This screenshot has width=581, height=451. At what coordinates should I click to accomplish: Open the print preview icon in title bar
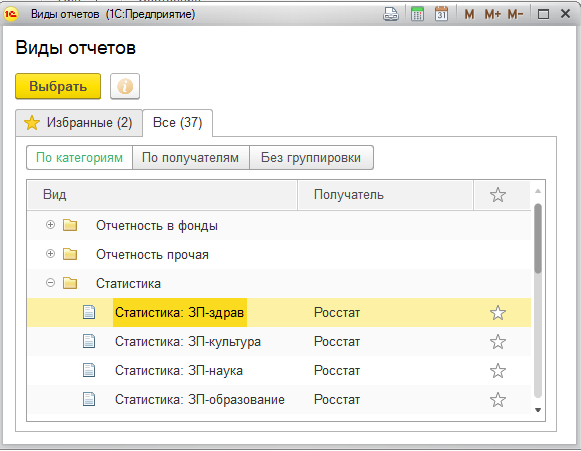click(391, 14)
